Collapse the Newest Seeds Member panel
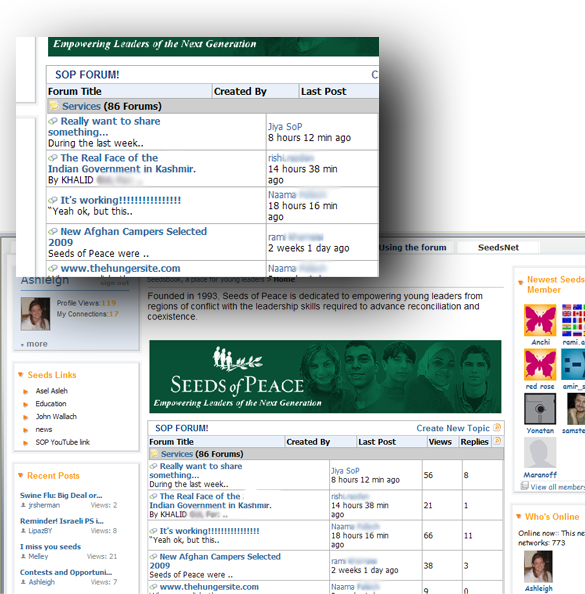Image resolution: width=585 pixels, height=594 pixels. tap(521, 282)
